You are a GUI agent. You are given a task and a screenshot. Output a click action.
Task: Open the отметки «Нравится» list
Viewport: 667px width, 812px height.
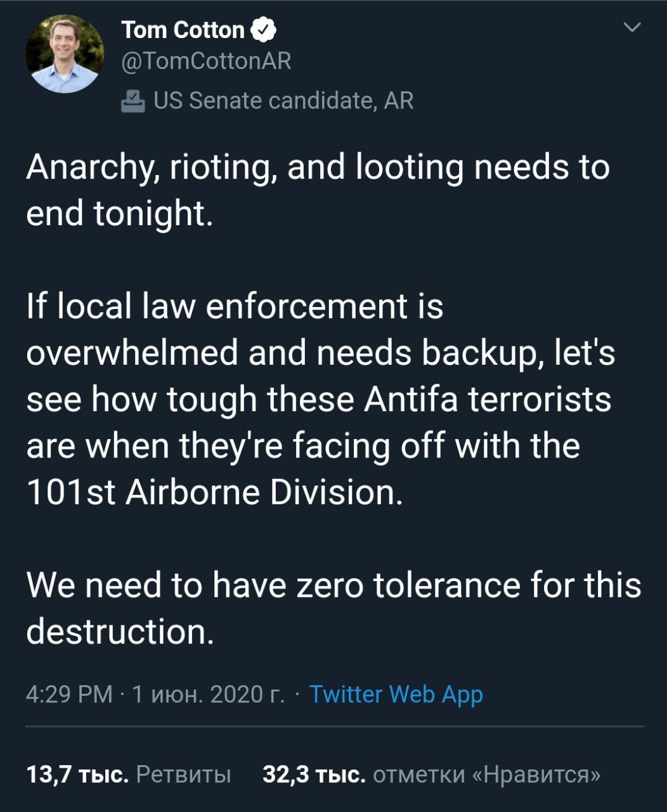click(486, 774)
